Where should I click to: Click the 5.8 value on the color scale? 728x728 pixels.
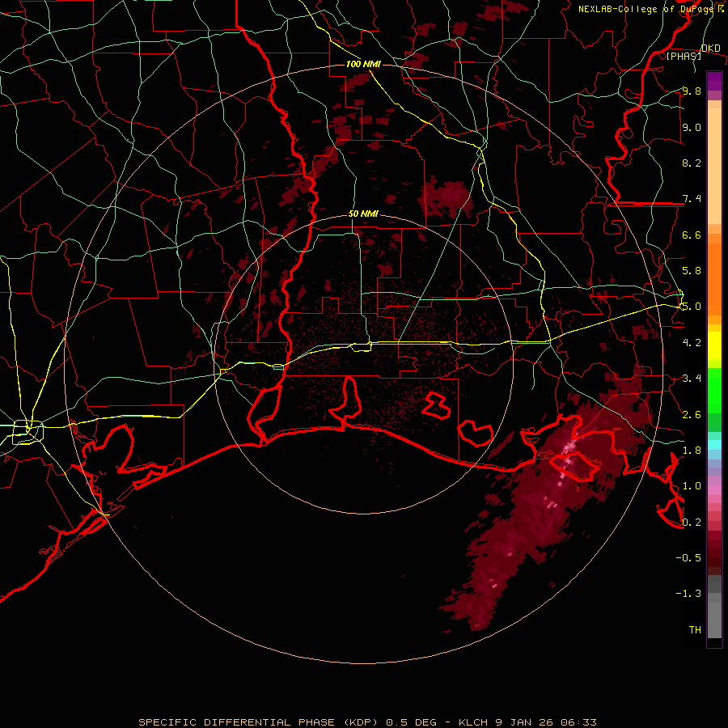[692, 271]
